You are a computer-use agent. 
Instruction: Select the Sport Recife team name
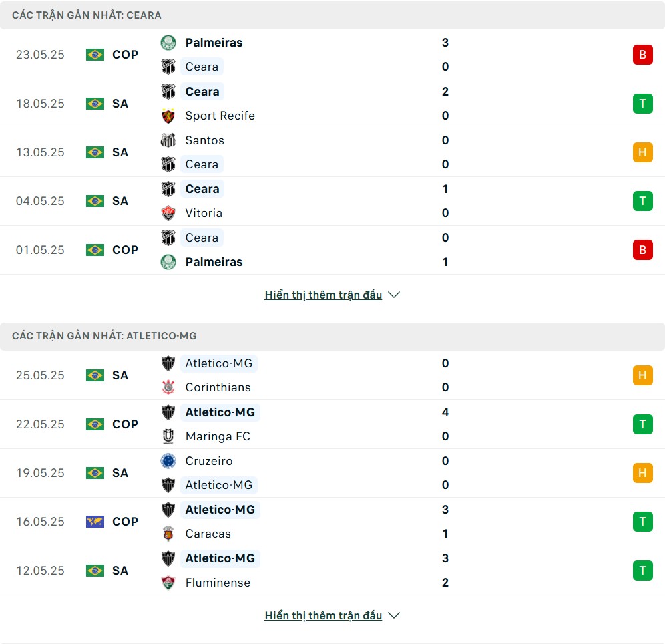[x=220, y=116]
